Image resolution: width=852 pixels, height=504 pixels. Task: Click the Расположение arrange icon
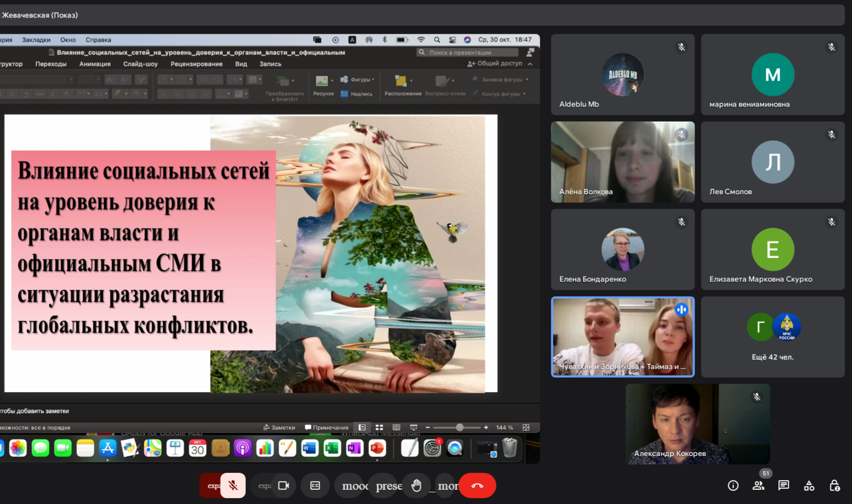(401, 81)
